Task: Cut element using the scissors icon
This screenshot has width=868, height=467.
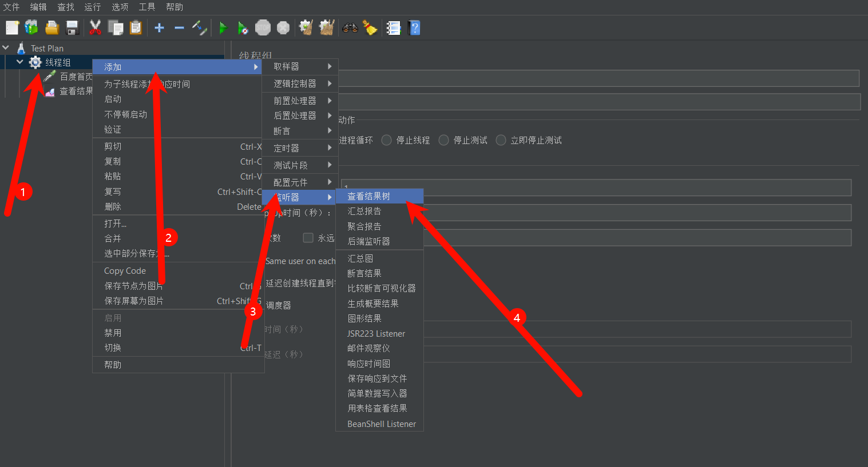Action: point(95,27)
